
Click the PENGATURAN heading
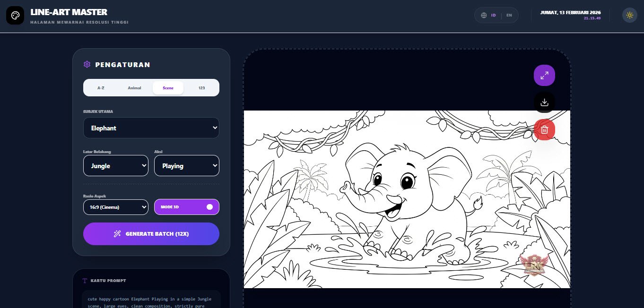coord(123,65)
